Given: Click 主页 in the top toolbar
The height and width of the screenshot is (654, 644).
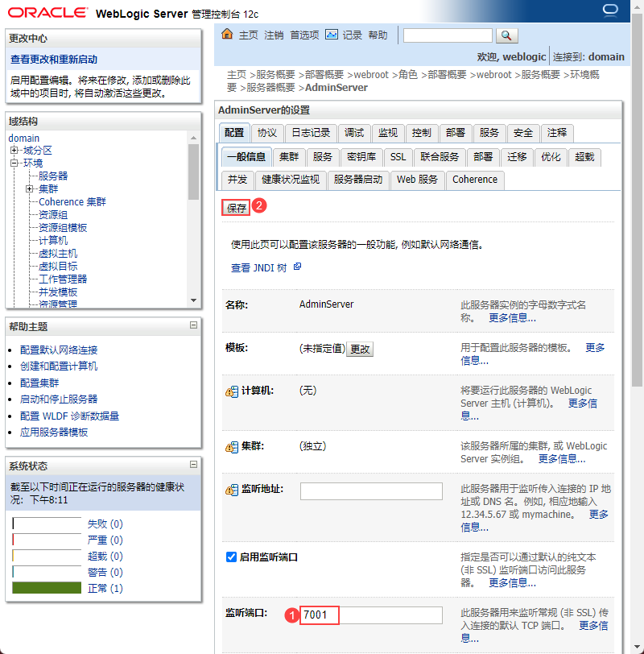Looking at the screenshot, I should (x=249, y=35).
